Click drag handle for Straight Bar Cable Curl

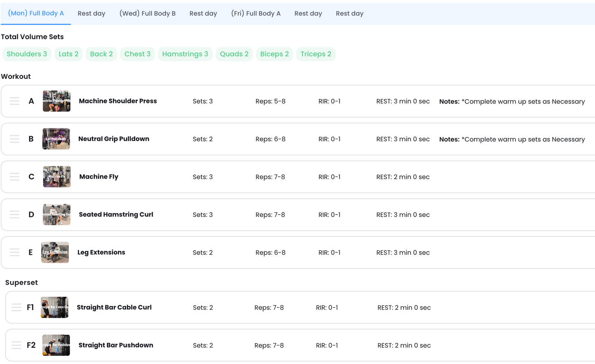[x=16, y=308]
